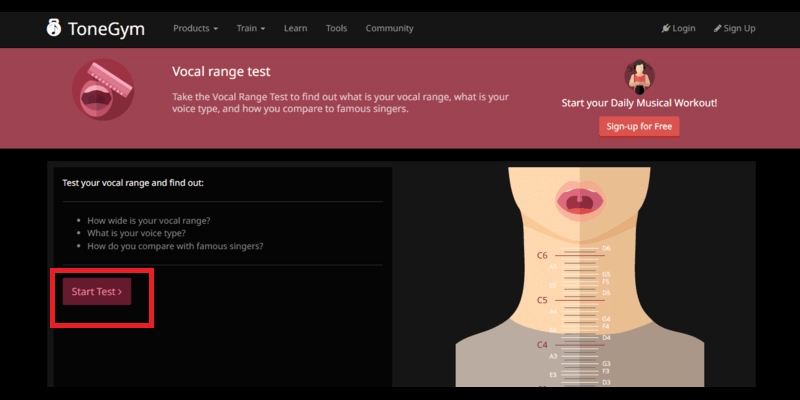800x400 pixels.
Task: Click the Sign Up pencil icon
Action: (x=717, y=29)
